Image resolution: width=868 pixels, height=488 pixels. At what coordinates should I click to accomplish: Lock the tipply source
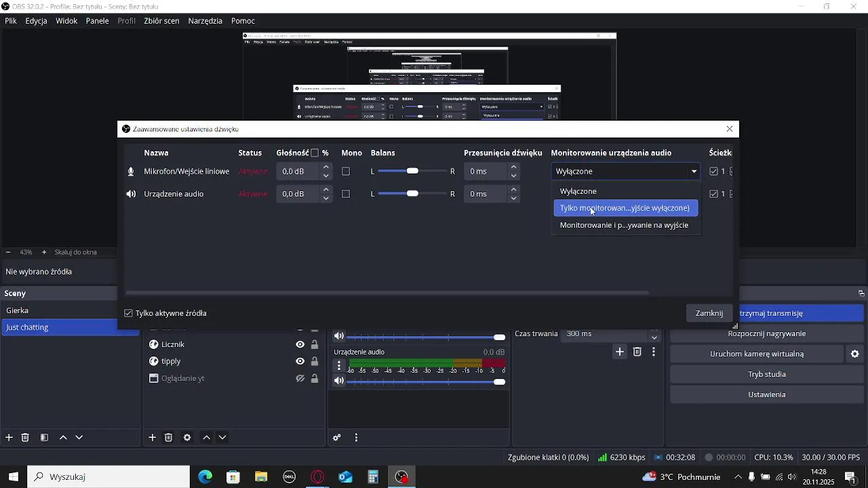315,361
